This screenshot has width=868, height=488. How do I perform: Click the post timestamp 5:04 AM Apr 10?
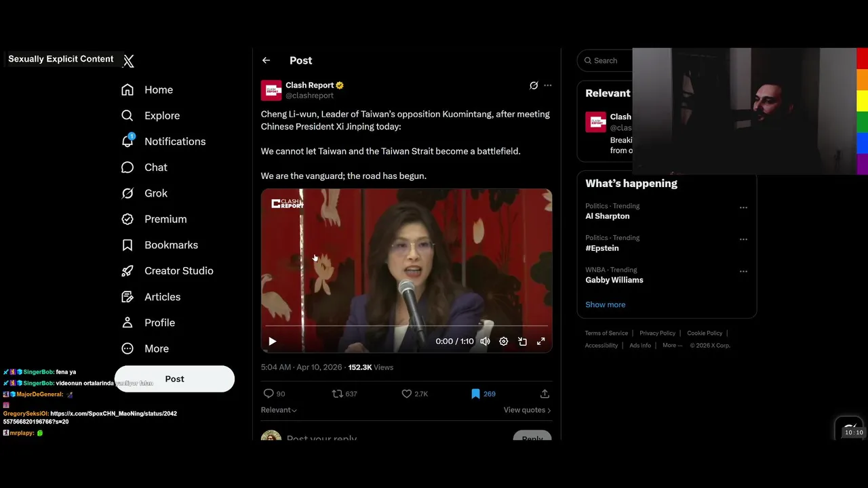click(301, 367)
